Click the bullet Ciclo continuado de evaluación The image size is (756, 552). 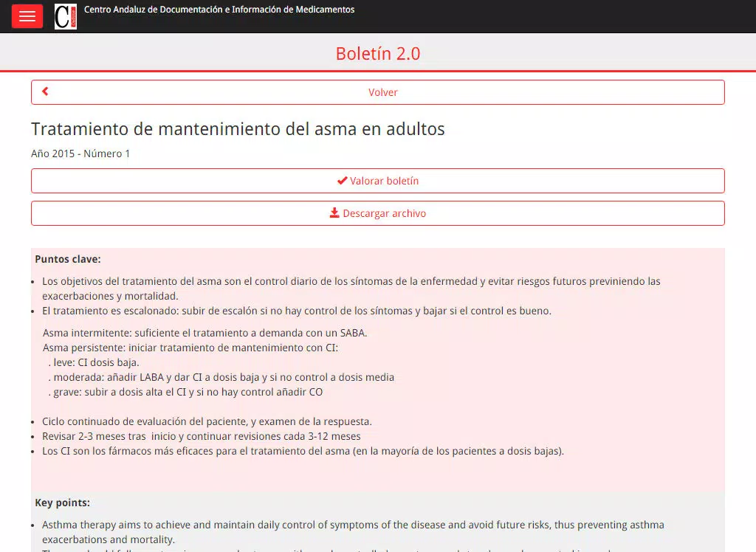(207, 422)
